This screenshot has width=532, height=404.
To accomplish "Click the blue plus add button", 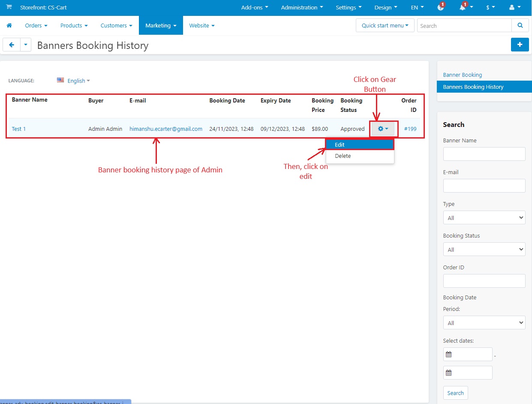I will pos(520,45).
